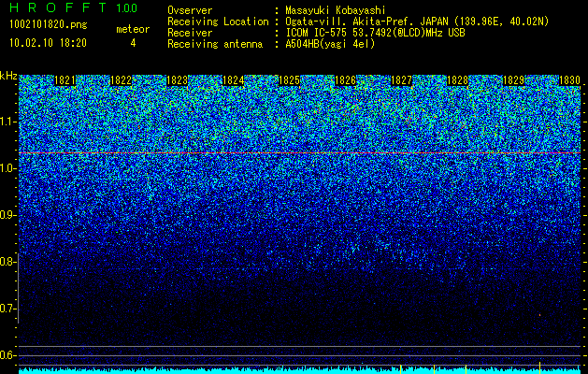Click the HROFFT title text
The height and width of the screenshot is (374, 588).
pos(58,7)
